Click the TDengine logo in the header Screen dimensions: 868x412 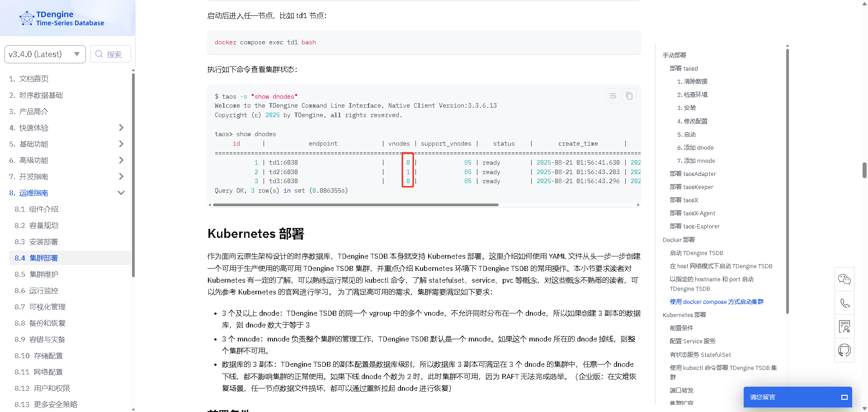62,18
